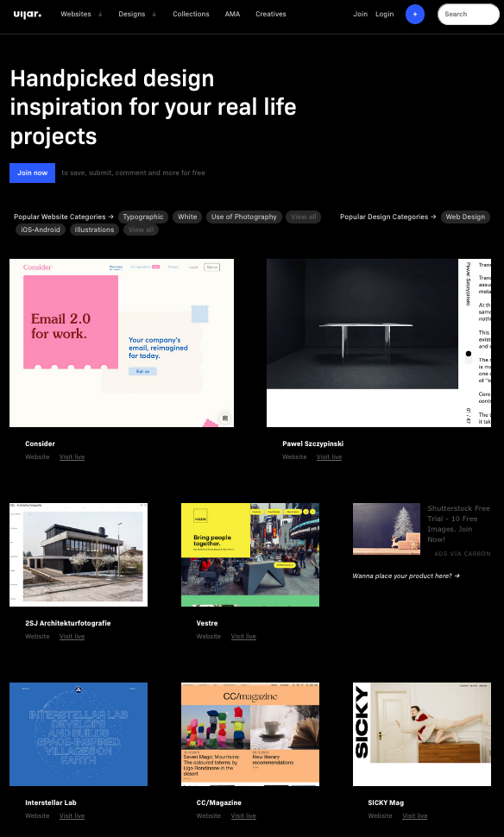504x837 pixels.
Task: Open the CC/Magazine thumbnail
Action: pyautogui.click(x=250, y=734)
